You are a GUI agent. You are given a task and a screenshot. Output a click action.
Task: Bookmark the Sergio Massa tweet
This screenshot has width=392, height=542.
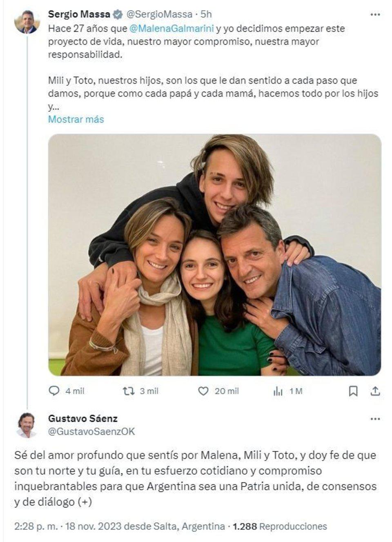point(353,391)
